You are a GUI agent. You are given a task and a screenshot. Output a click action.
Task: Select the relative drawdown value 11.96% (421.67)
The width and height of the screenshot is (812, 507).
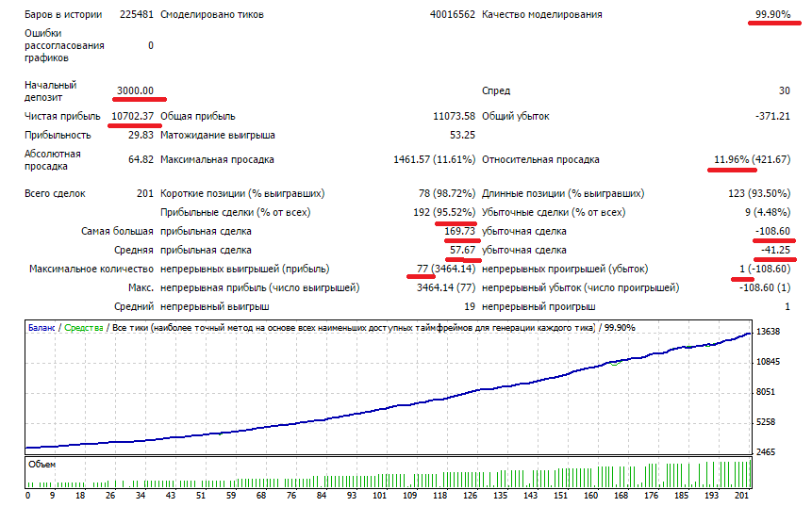tap(752, 160)
